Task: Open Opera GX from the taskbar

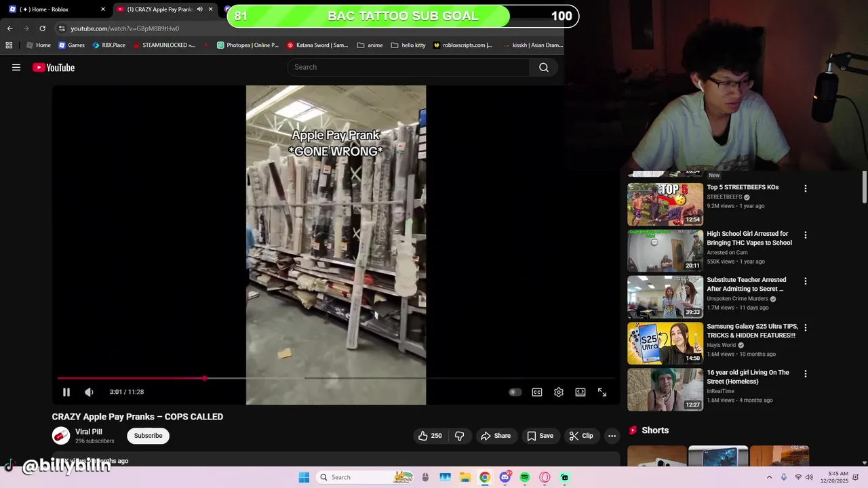Action: pos(545,477)
